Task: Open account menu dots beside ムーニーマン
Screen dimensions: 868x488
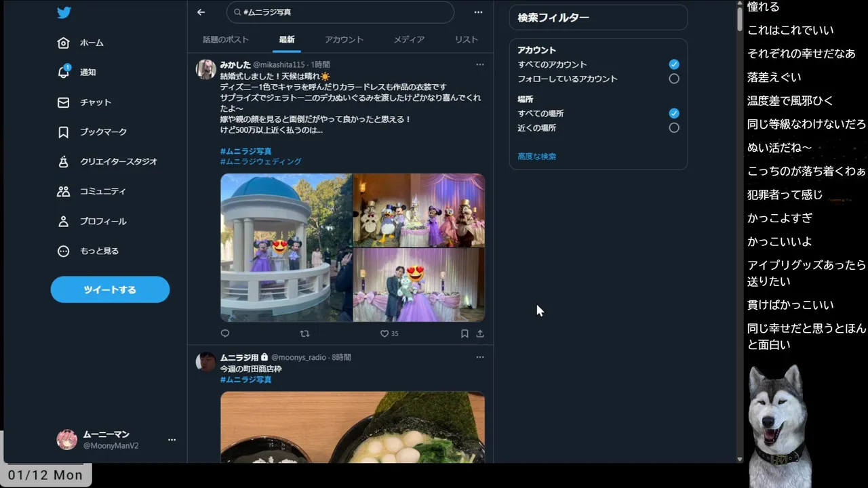Action: point(172,440)
